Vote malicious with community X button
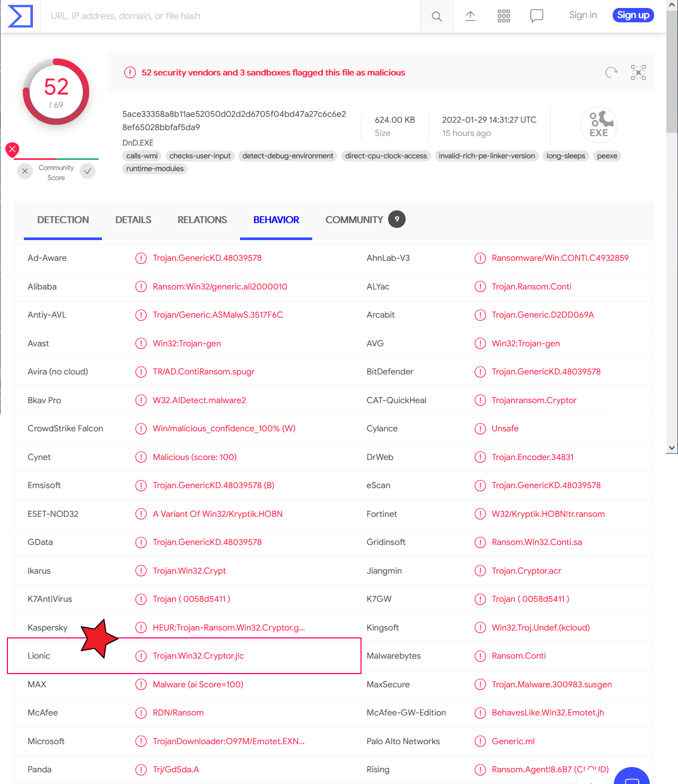Viewport: 678px width, 784px height. tap(25, 171)
